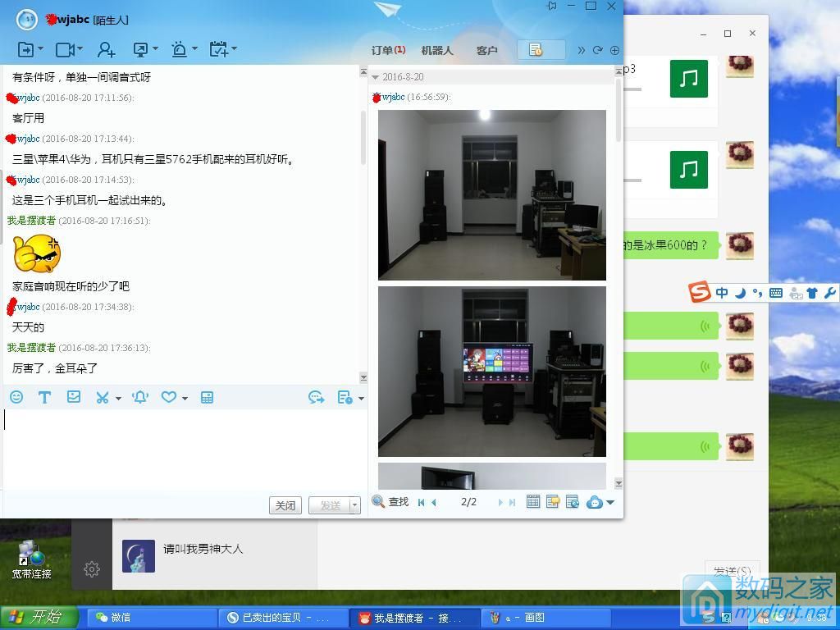Screen dimensions: 840x630
Task: Click the send file folder icon
Action: [25, 50]
